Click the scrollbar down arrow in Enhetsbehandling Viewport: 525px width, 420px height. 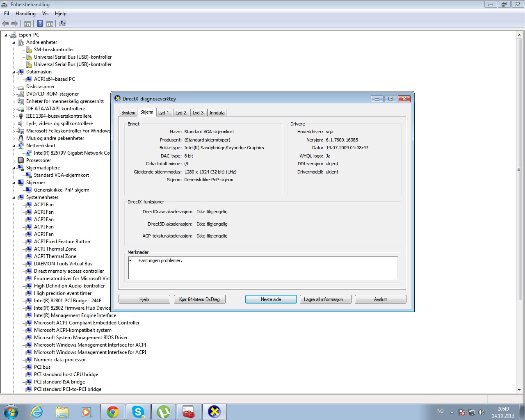pyautogui.click(x=519, y=390)
